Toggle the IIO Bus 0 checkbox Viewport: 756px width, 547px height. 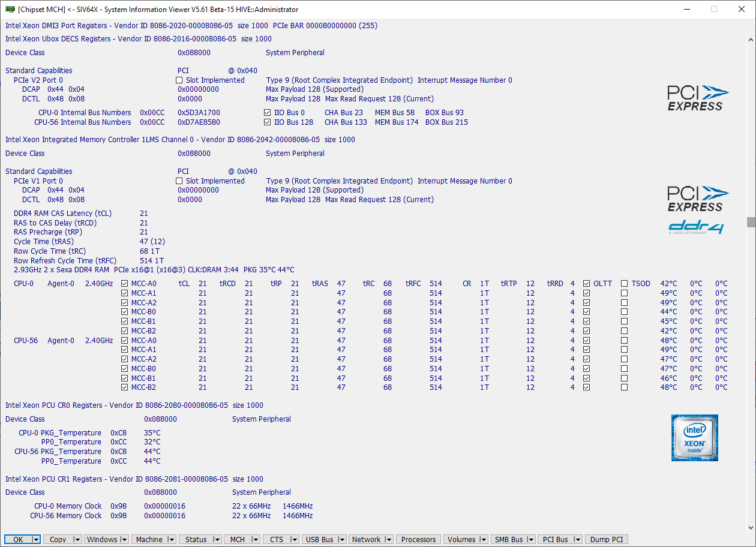coord(268,113)
